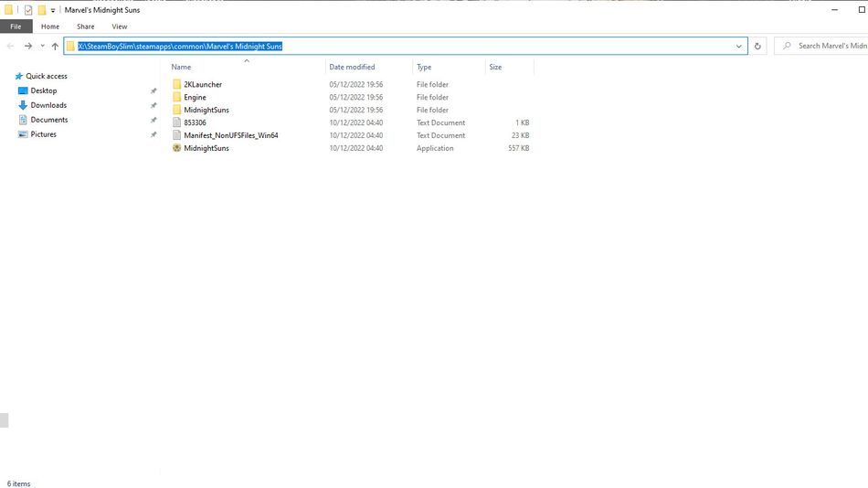This screenshot has height=488, width=868.
Task: Expand the address bar history dropdown
Action: pos(738,46)
